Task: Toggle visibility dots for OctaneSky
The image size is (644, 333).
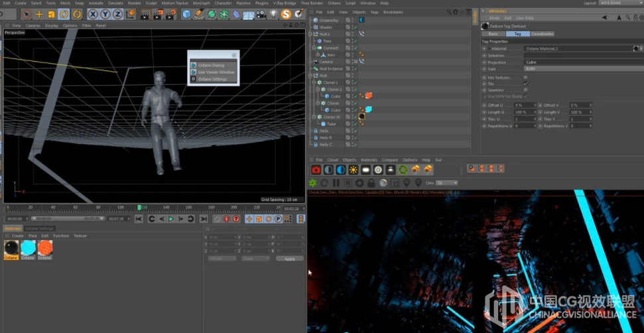Action: pyautogui.click(x=352, y=20)
